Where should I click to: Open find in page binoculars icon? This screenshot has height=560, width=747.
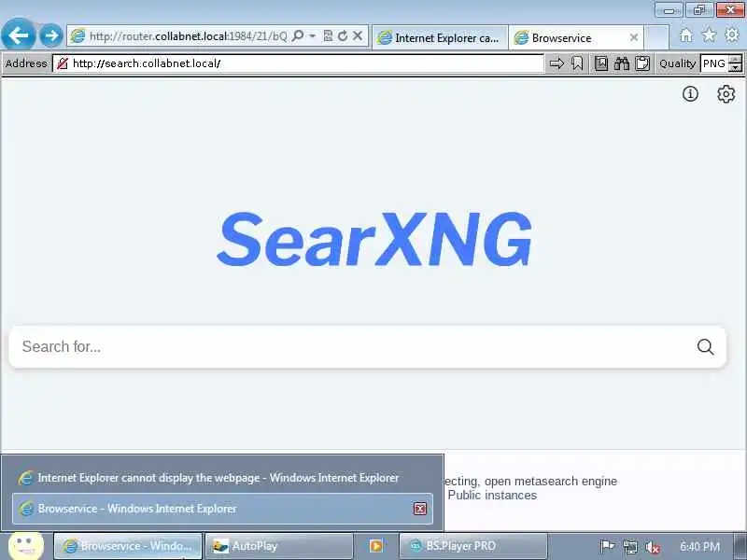(x=622, y=63)
